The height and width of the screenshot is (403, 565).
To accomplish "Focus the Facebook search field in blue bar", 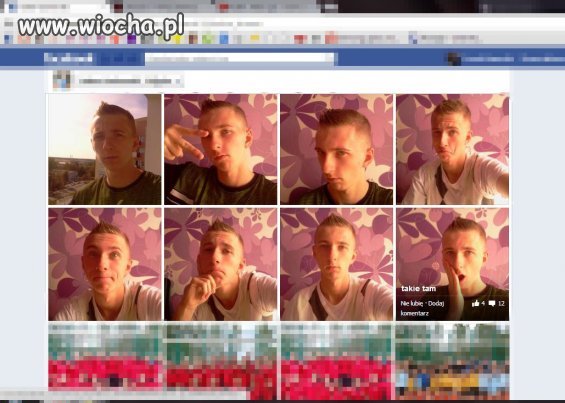I will (240, 59).
